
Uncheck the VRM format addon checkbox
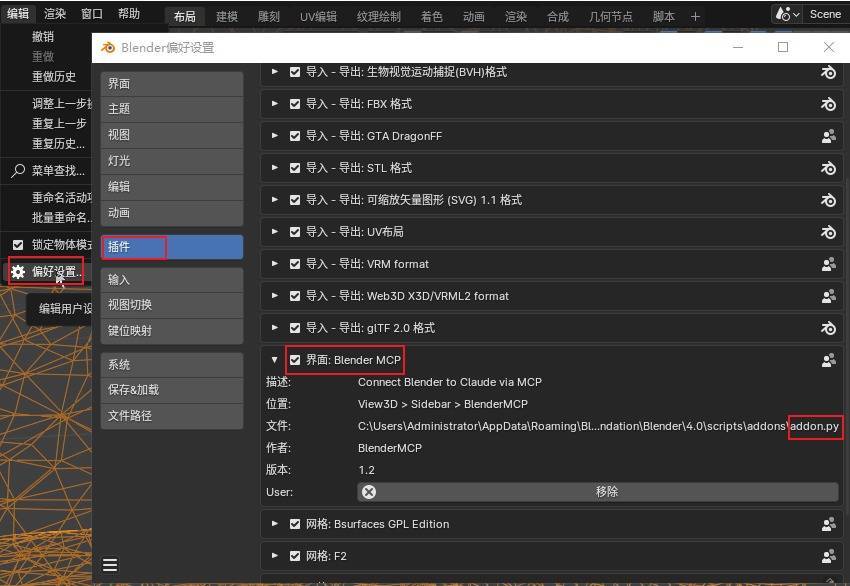(295, 264)
